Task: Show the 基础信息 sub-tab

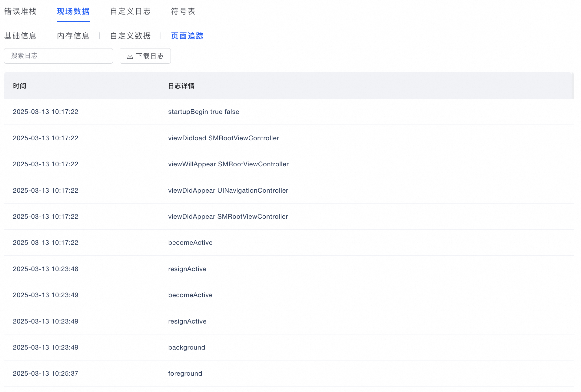Action: [20, 36]
